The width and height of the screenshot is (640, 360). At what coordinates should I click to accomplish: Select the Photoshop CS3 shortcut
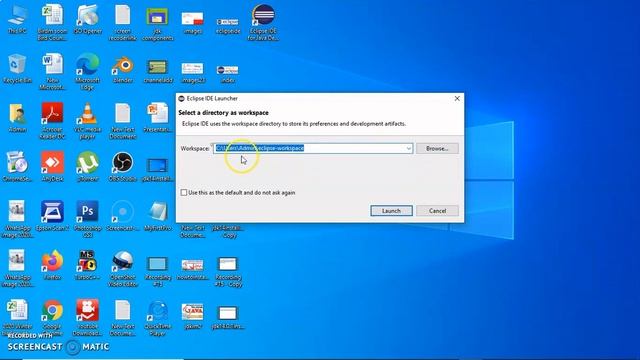(x=87, y=219)
